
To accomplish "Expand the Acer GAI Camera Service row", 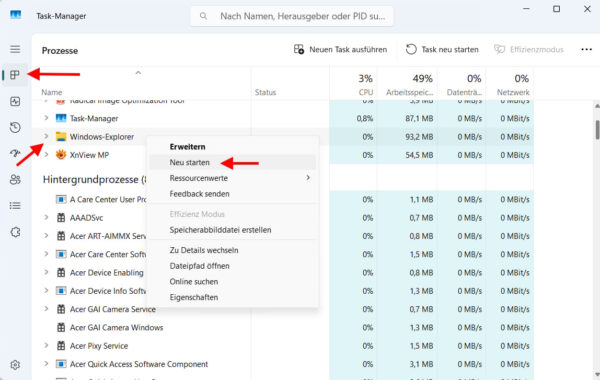I will [x=46, y=309].
